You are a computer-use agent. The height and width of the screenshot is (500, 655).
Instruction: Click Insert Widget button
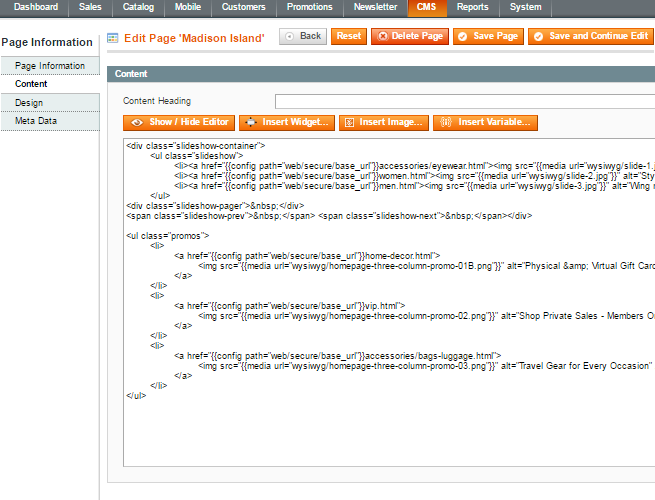click(286, 122)
